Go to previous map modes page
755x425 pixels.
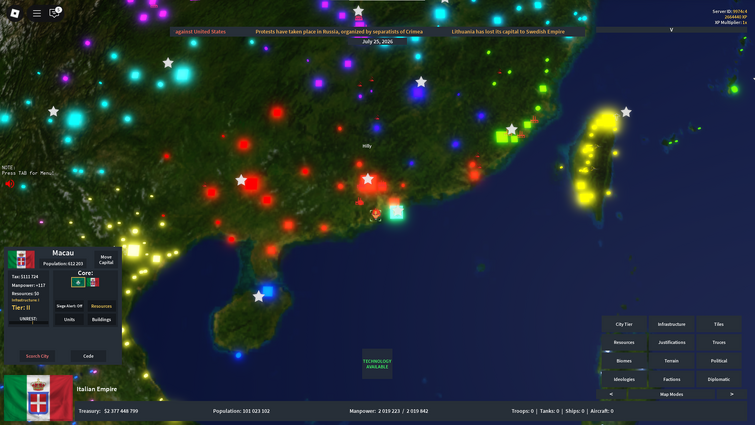tap(611, 394)
